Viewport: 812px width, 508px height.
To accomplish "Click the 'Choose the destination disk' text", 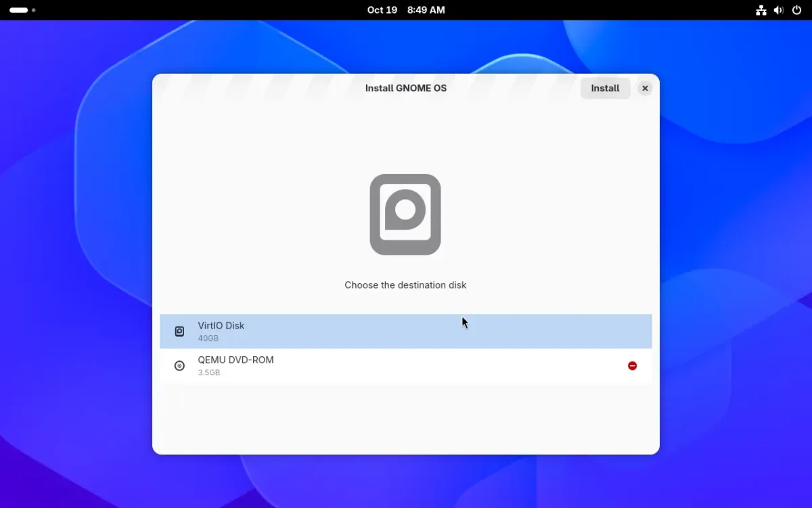I will 405,285.
